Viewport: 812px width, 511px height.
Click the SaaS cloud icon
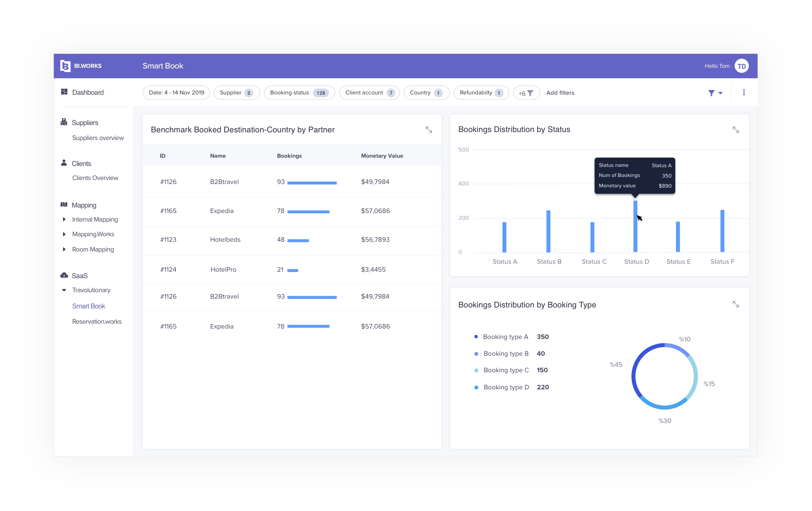tap(64, 275)
